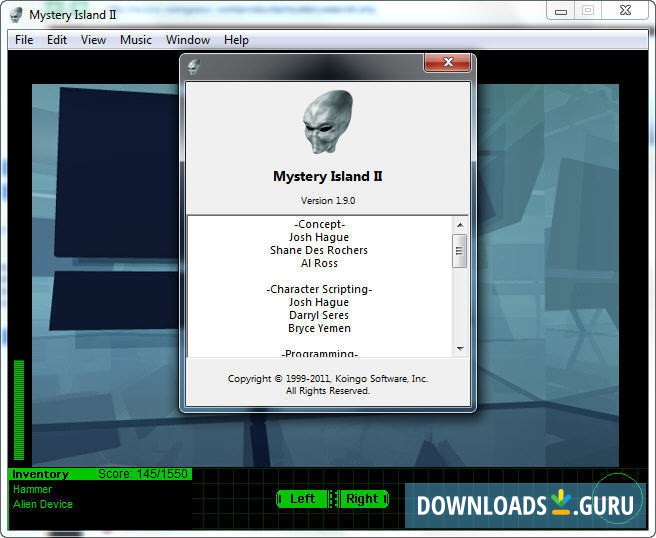Click Al Ross in credits
The image size is (656, 538).
(x=319, y=263)
